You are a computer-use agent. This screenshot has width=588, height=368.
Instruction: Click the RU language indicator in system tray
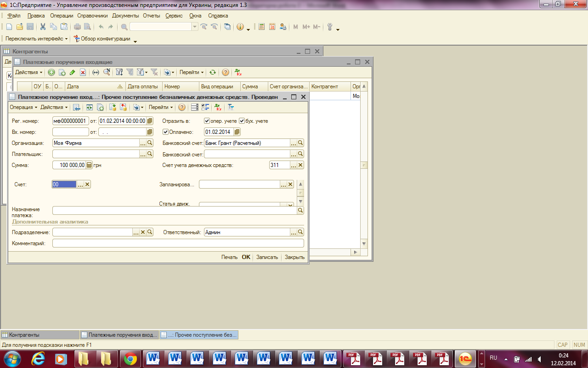493,358
